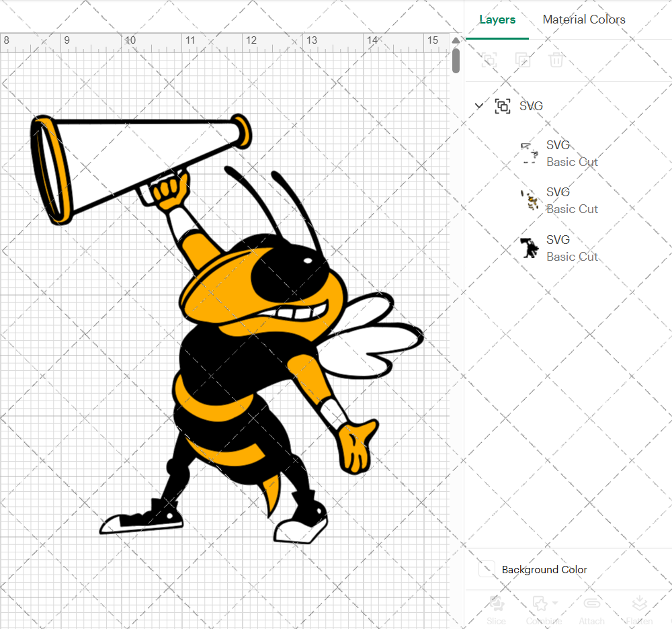Switch to the Layers tab
The image size is (672, 629).
[x=497, y=19]
